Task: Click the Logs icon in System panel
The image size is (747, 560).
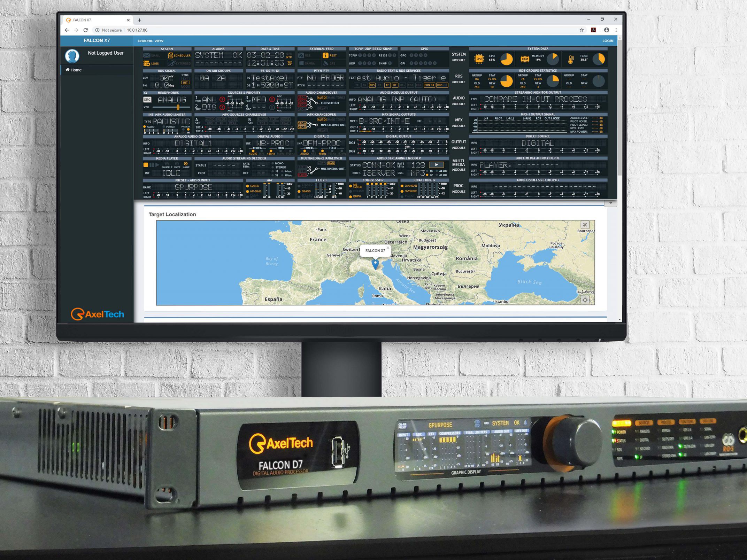Action: tap(147, 63)
